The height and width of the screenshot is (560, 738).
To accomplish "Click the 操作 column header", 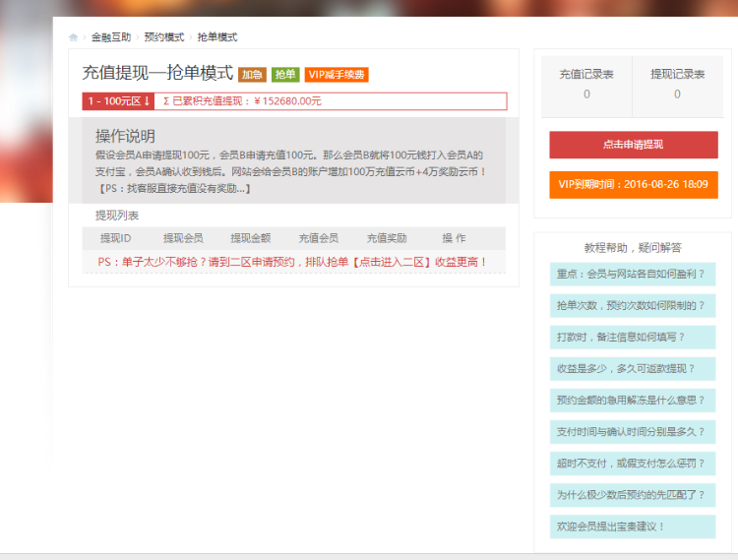I will (454, 238).
